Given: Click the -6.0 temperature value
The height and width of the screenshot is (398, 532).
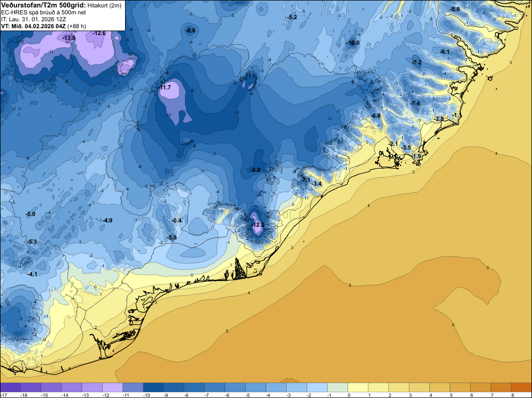Looking at the screenshot, I should 376,115.
